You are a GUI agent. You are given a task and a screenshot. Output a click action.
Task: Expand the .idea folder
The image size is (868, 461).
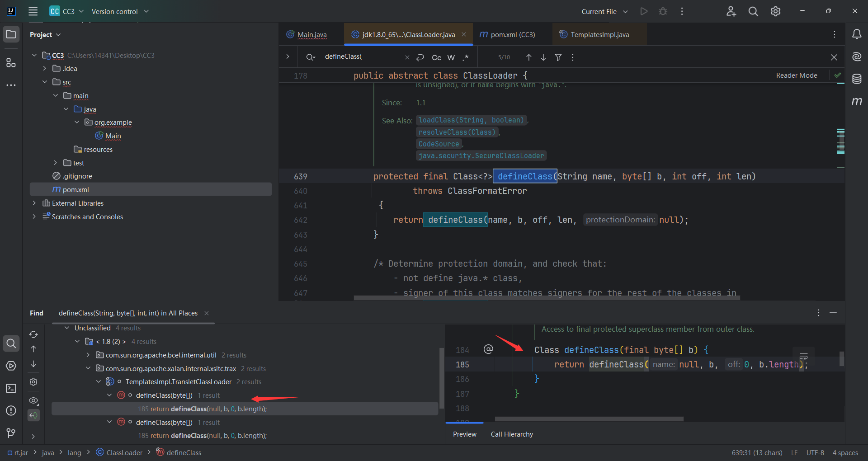pos(45,69)
